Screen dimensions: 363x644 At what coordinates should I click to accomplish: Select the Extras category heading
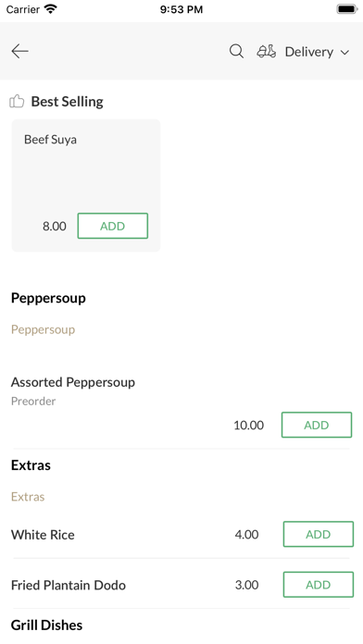click(x=31, y=464)
